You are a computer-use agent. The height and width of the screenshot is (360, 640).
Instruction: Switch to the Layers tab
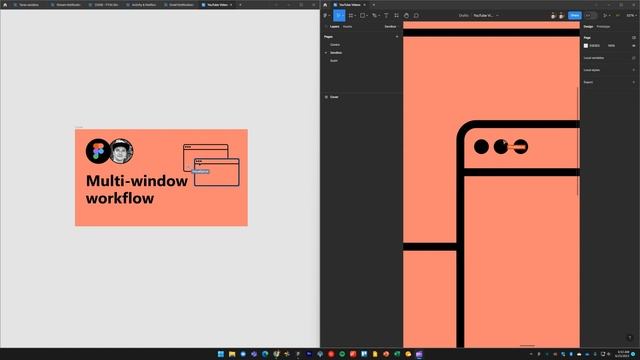coord(335,27)
